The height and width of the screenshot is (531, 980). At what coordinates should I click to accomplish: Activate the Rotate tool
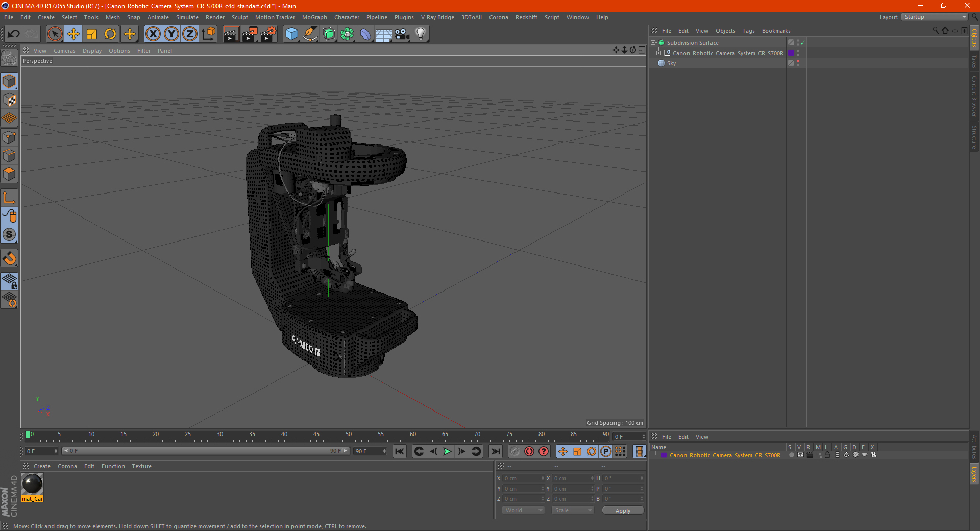tap(110, 34)
